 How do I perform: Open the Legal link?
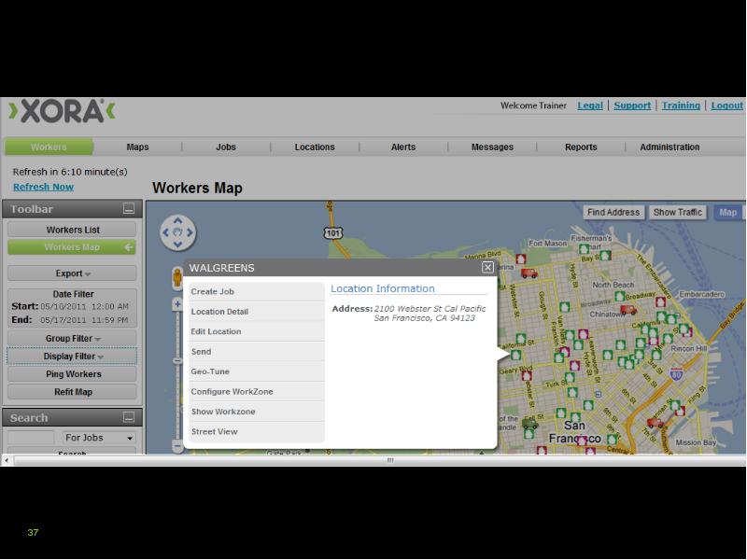(x=590, y=105)
